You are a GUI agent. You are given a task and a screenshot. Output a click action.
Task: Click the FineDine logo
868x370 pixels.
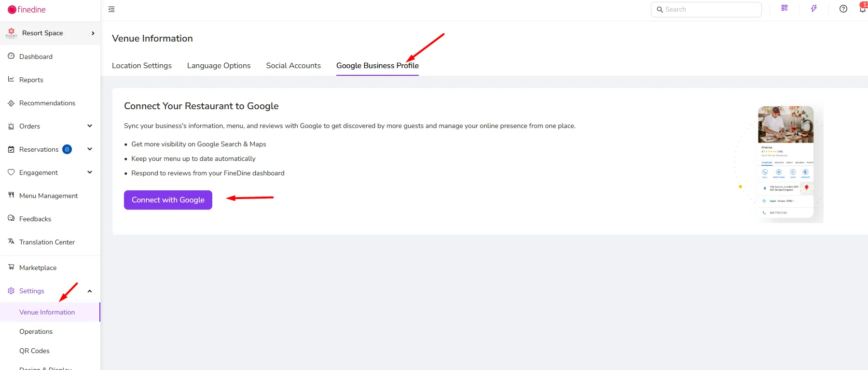(x=27, y=10)
